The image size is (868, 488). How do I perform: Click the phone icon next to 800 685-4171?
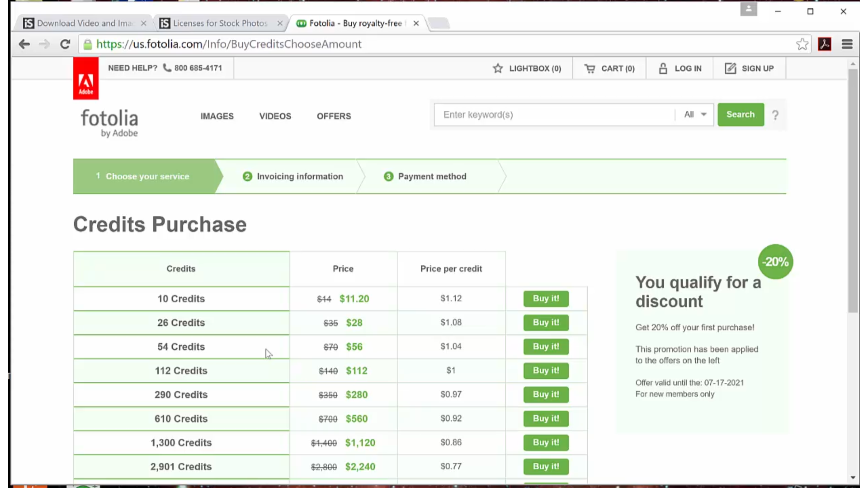pos(167,68)
